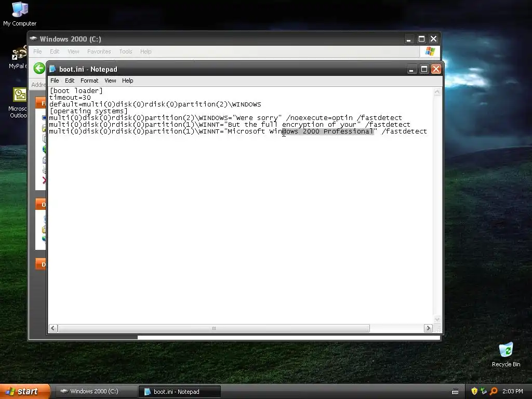The width and height of the screenshot is (532, 399).
Task: Close the Windows 2000 (C:) window
Action: [x=434, y=39]
